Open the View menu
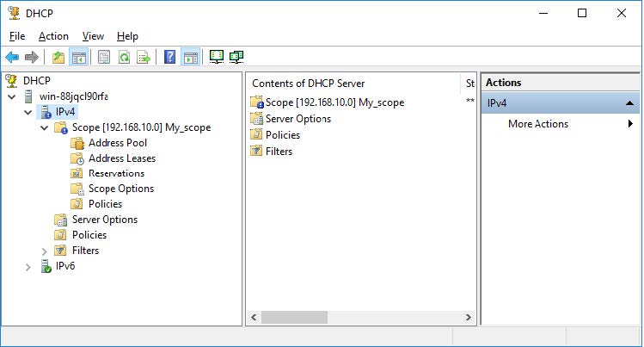 pos(93,36)
